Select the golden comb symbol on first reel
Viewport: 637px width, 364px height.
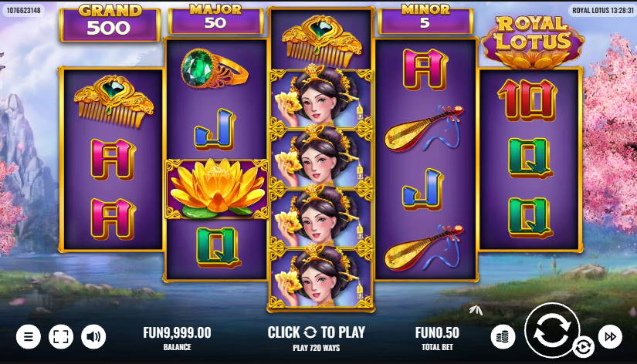pyautogui.click(x=114, y=100)
